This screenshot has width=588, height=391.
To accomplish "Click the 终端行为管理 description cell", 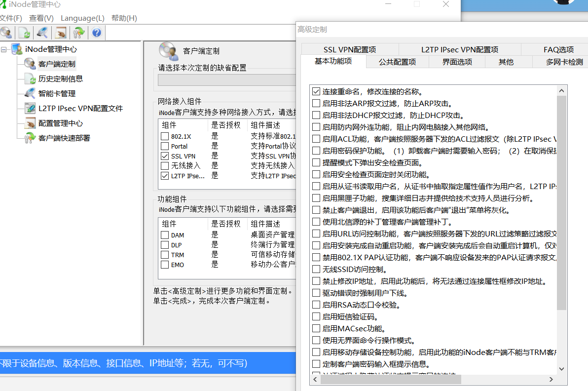I will (273, 245).
